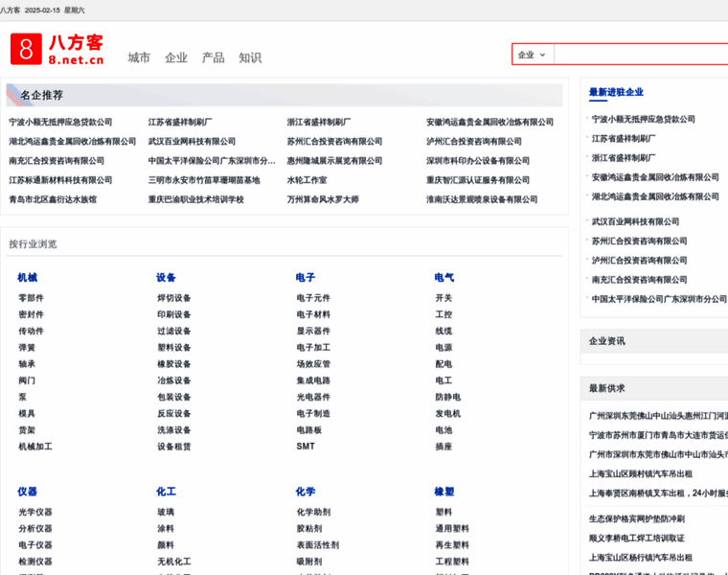Click the red 8 site logo icon

coord(26,49)
